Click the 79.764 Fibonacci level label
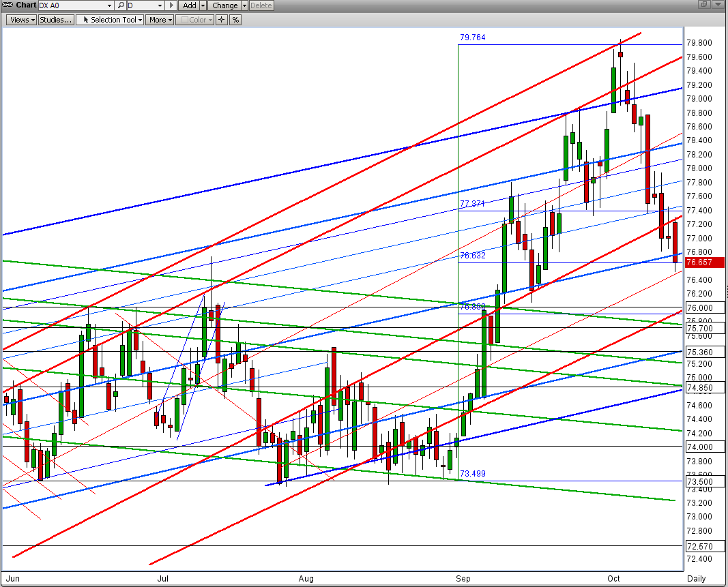The height and width of the screenshot is (587, 728). tap(473, 37)
